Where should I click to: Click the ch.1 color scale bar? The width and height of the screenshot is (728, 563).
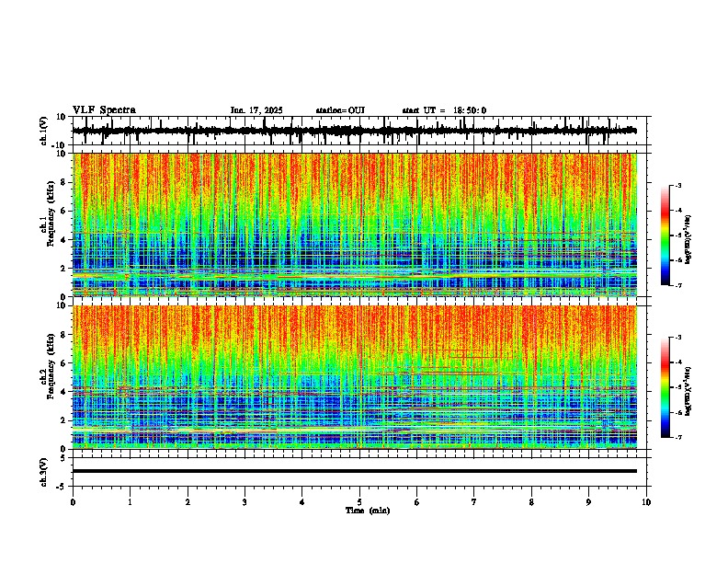(665, 236)
